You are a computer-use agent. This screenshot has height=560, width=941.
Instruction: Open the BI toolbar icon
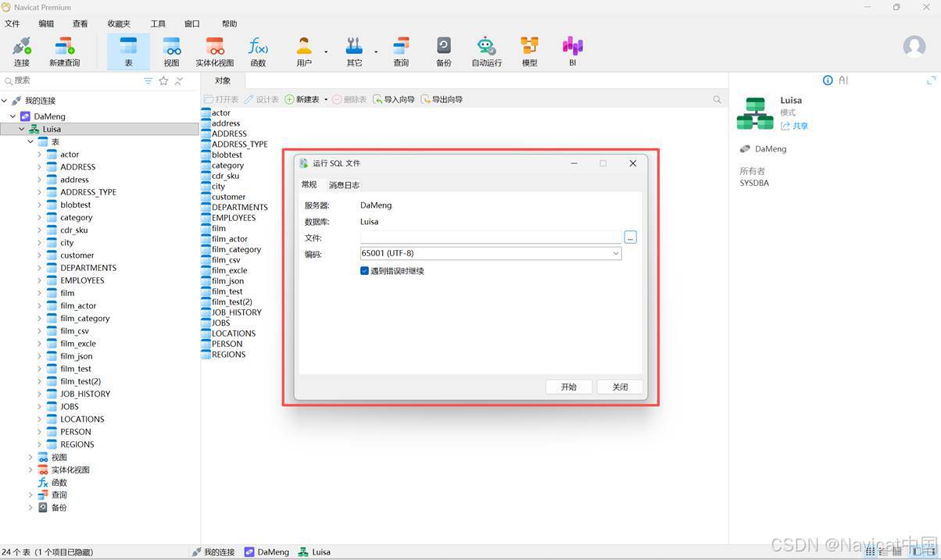click(572, 52)
